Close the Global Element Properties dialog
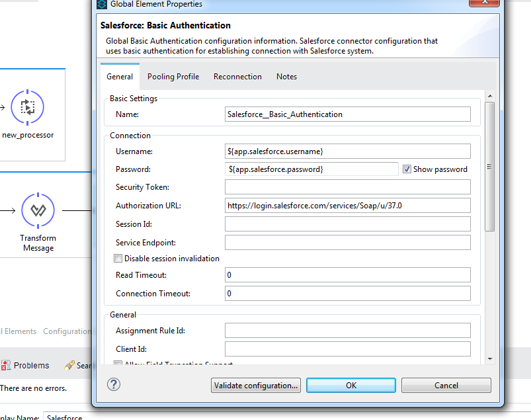 coord(484,3)
